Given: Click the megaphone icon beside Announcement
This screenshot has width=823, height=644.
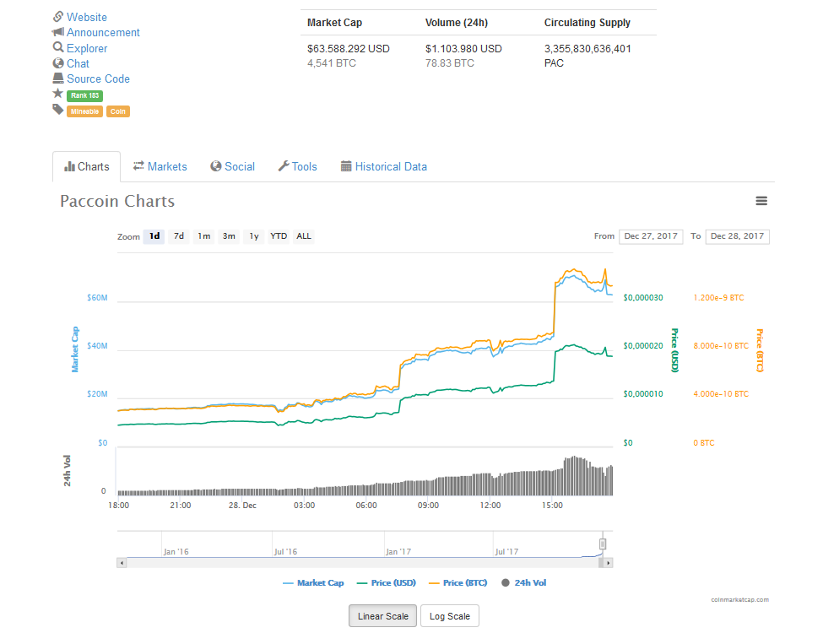Looking at the screenshot, I should pyautogui.click(x=58, y=32).
